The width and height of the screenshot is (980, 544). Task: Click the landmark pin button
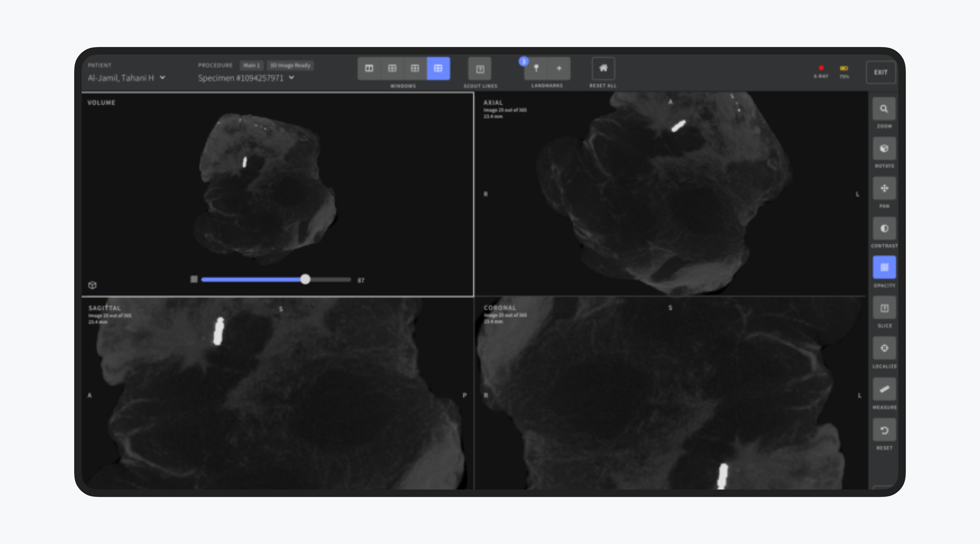(536, 68)
